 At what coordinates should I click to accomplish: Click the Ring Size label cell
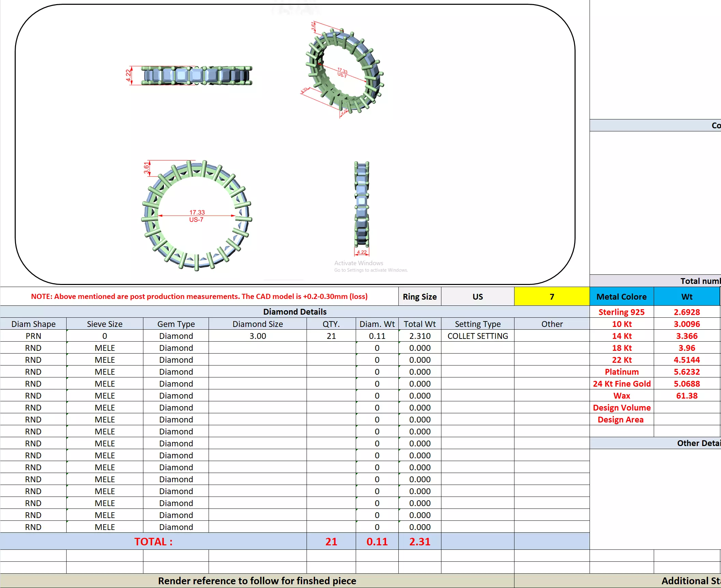click(420, 297)
